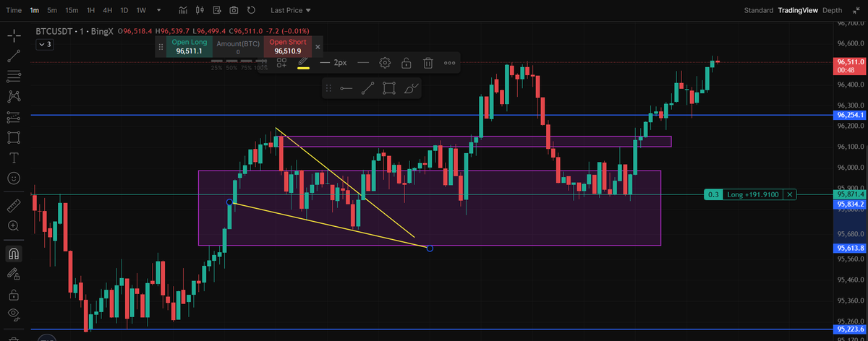Open the long/short position forecasting tool
868x341 pixels.
14,116
